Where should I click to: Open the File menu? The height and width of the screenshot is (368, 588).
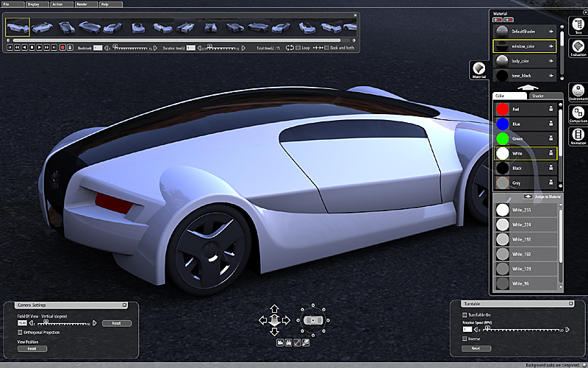pos(7,4)
